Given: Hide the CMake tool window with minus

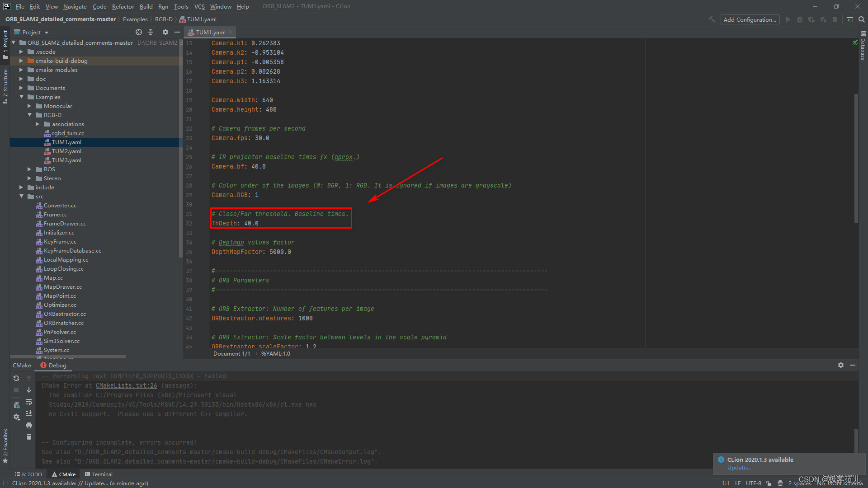Looking at the screenshot, I should pyautogui.click(x=853, y=365).
